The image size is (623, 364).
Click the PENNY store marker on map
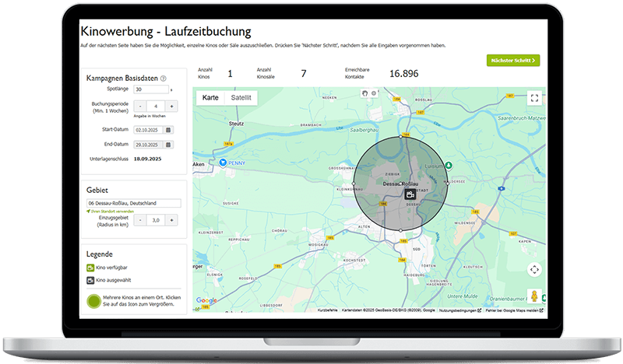tap(224, 163)
